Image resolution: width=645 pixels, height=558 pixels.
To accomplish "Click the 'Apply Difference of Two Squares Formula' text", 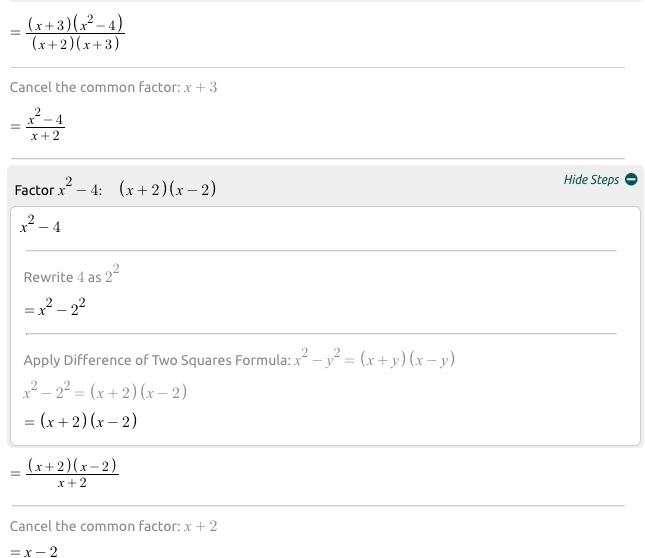I will click(x=157, y=360).
